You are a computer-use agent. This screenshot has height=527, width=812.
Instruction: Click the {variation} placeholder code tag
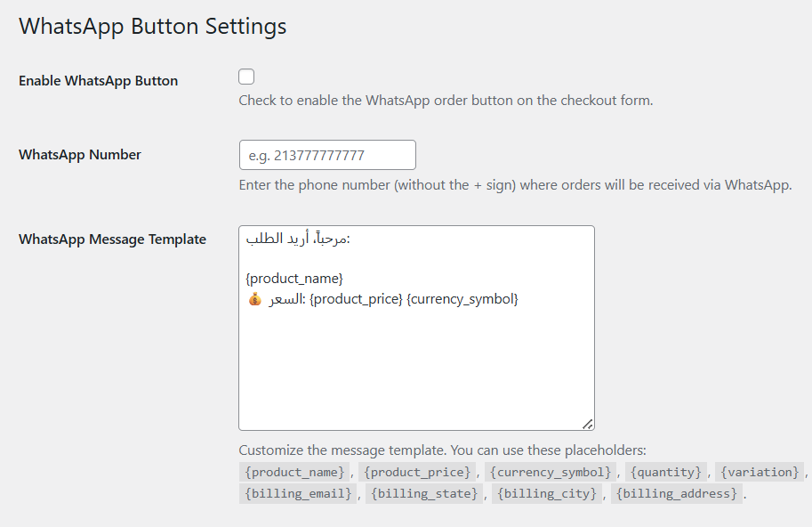coord(760,472)
